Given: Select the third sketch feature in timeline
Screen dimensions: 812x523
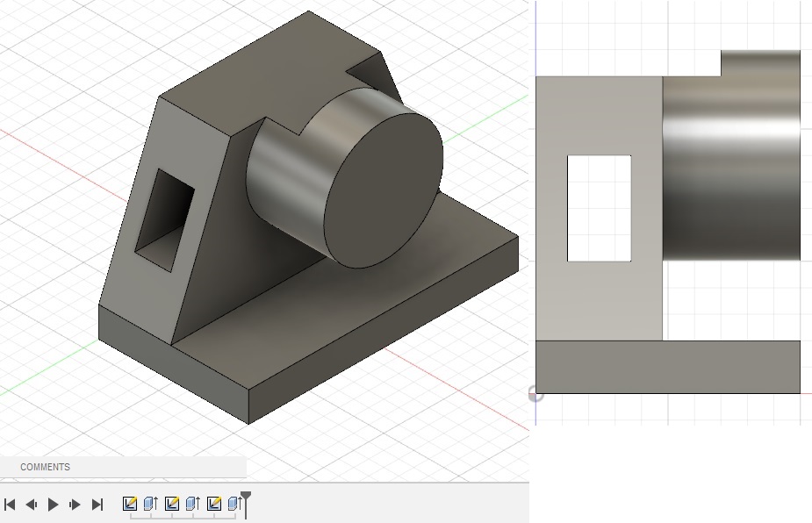Looking at the screenshot, I should pyautogui.click(x=214, y=504).
